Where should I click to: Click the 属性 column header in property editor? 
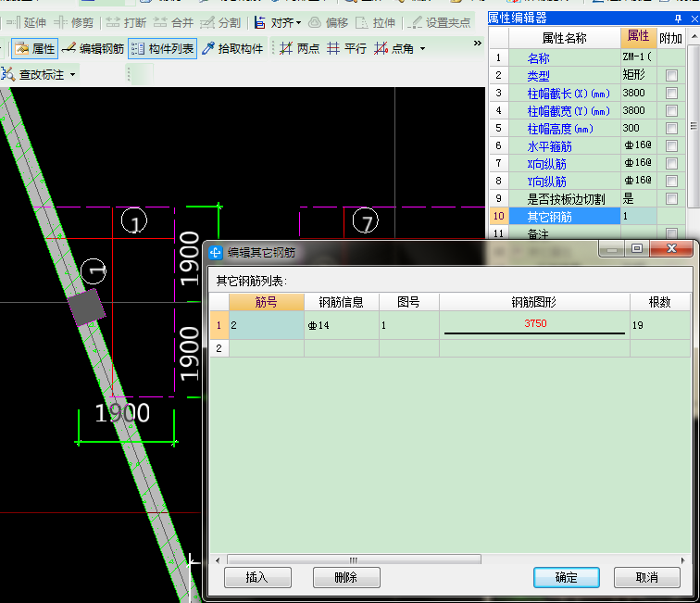638,38
